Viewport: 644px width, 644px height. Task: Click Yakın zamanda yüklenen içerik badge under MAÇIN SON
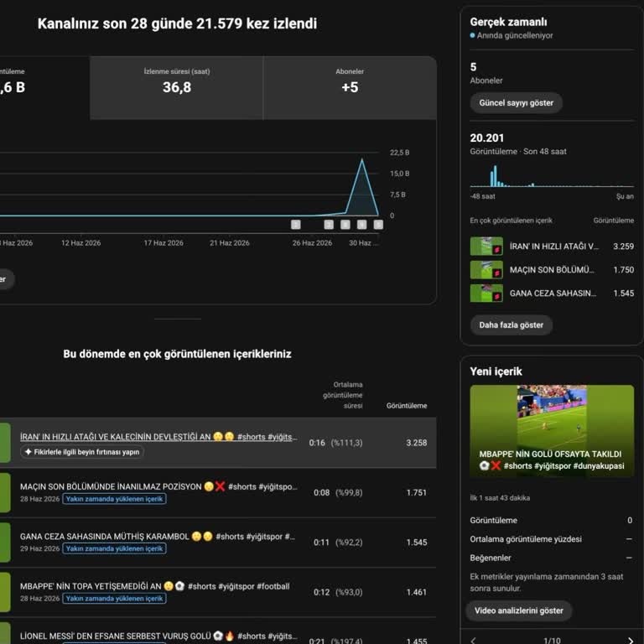pyautogui.click(x=115, y=499)
